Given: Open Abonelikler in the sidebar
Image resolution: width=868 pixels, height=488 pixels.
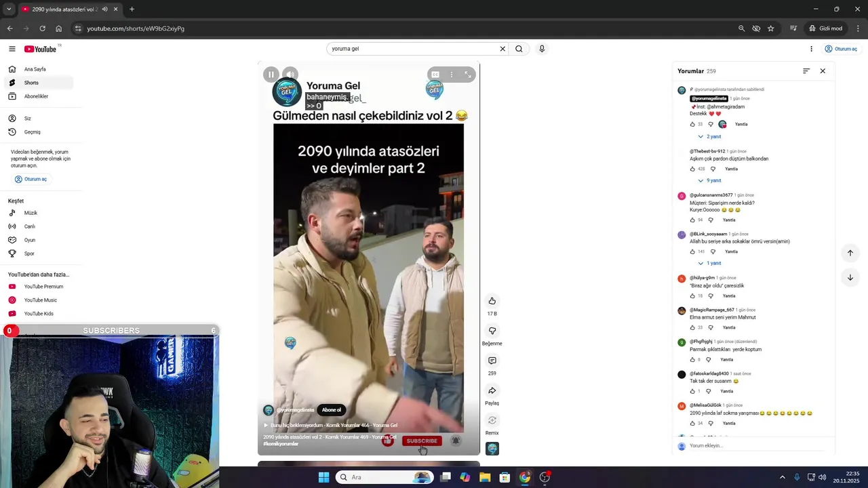Looking at the screenshot, I should tap(39, 96).
